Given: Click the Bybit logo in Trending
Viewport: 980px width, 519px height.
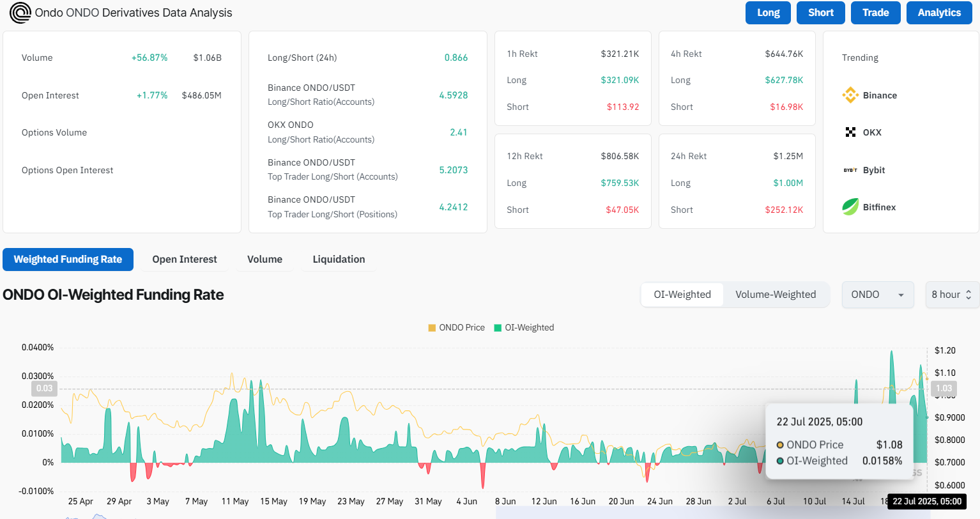Looking at the screenshot, I should pyautogui.click(x=850, y=170).
